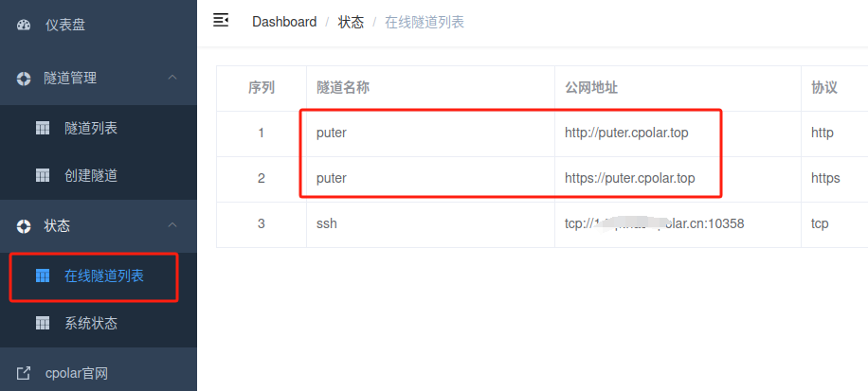The width and height of the screenshot is (868, 391).
Task: Collapse the 状态 section chevron
Action: tap(172, 224)
